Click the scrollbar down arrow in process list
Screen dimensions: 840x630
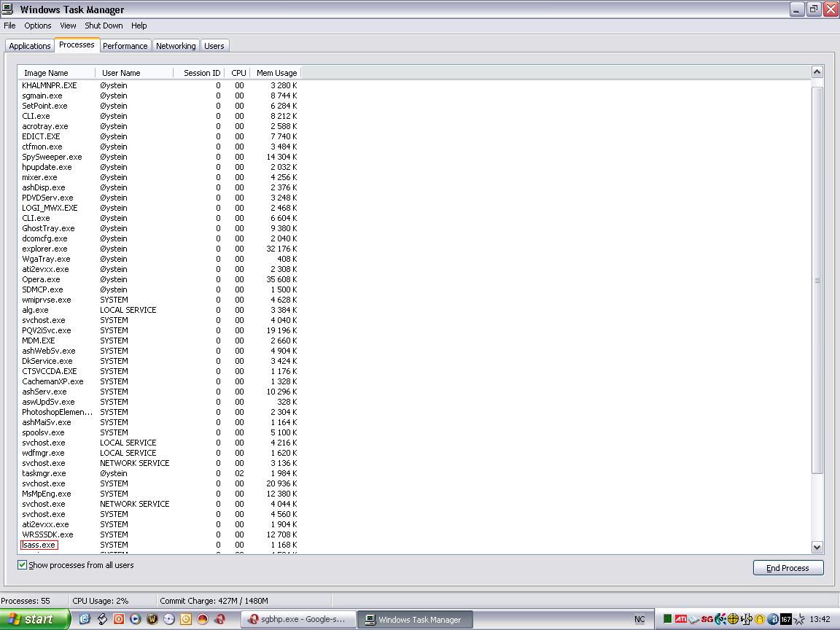pyautogui.click(x=817, y=547)
